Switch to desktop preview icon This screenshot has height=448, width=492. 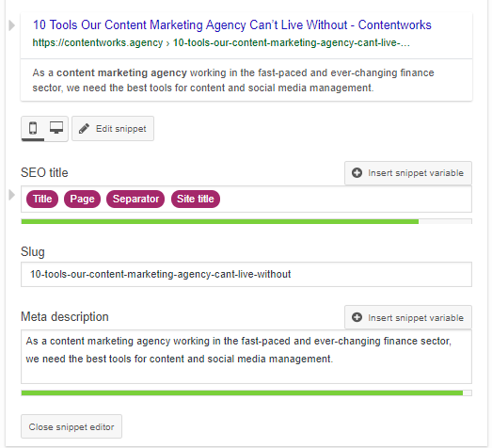(56, 127)
